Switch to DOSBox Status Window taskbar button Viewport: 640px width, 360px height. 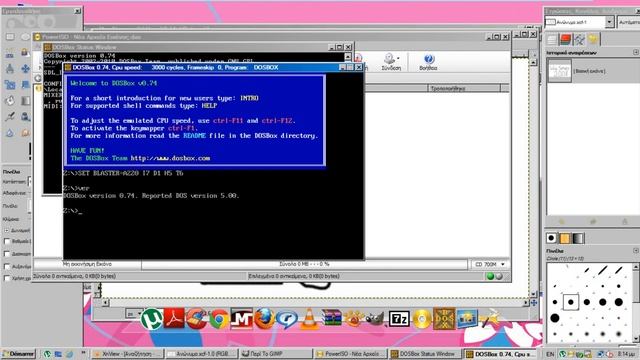[425, 354]
